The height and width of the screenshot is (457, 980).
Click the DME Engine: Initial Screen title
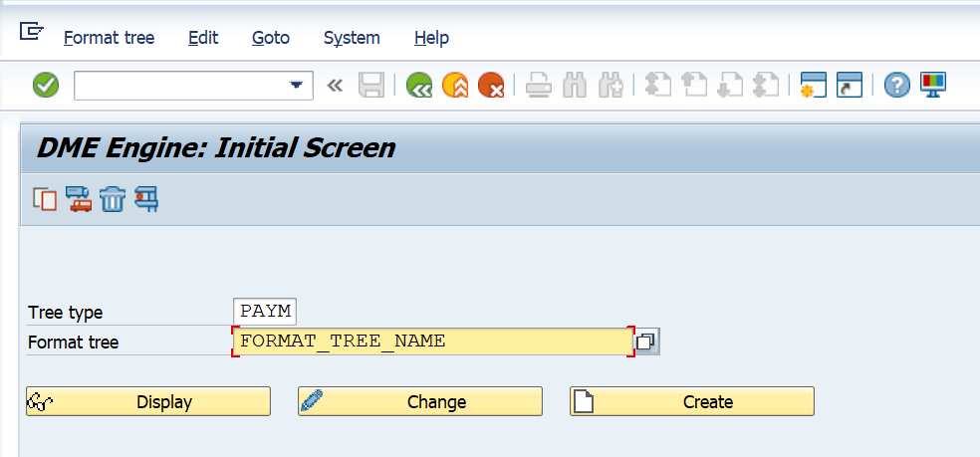[x=216, y=148]
